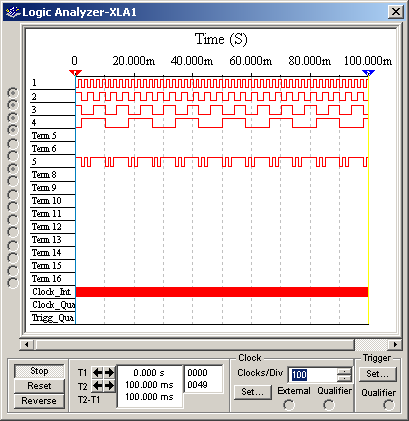409x421 pixels.
Task: Click the Trigg_Qua row label
Action: click(x=53, y=318)
